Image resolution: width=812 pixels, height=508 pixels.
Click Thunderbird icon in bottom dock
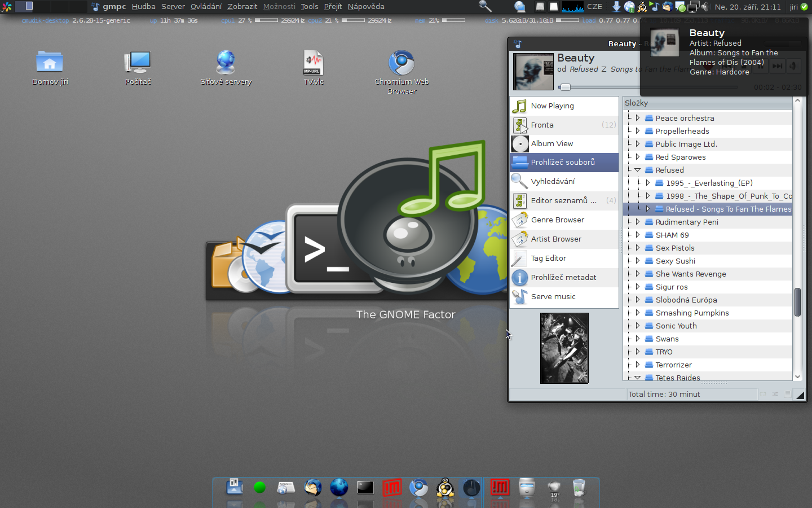tap(312, 488)
